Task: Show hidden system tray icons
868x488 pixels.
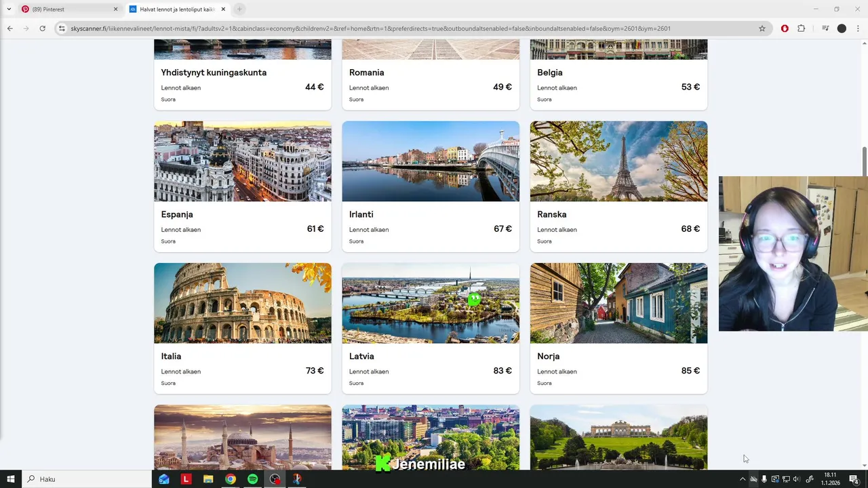Action: 742,479
